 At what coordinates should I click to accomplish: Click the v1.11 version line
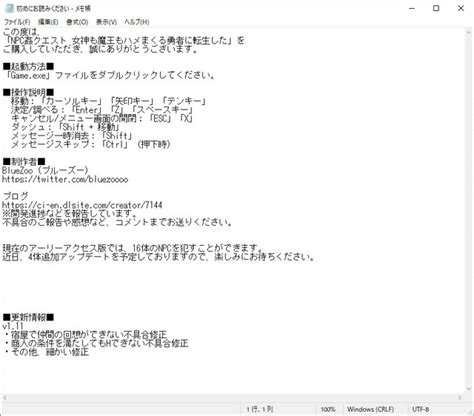(13, 326)
